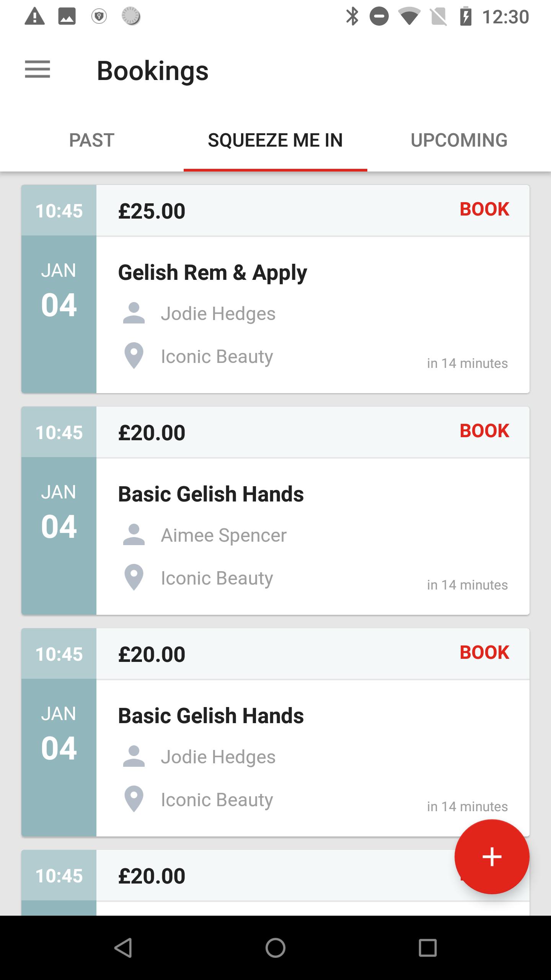
Task: Tap the Android back navigation icon
Action: click(123, 948)
